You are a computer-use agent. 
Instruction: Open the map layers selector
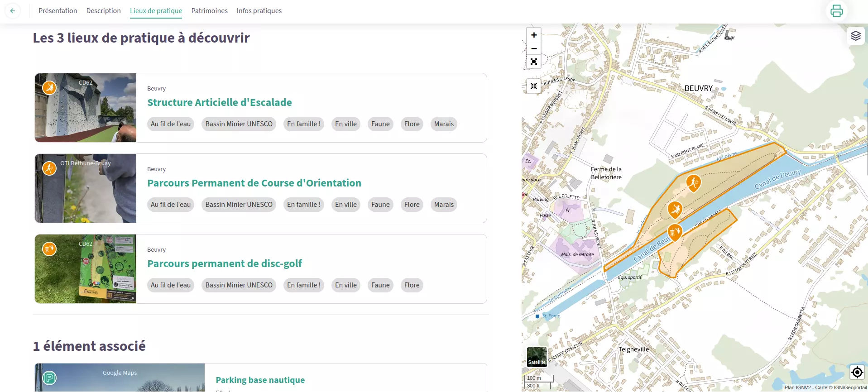[x=855, y=36]
